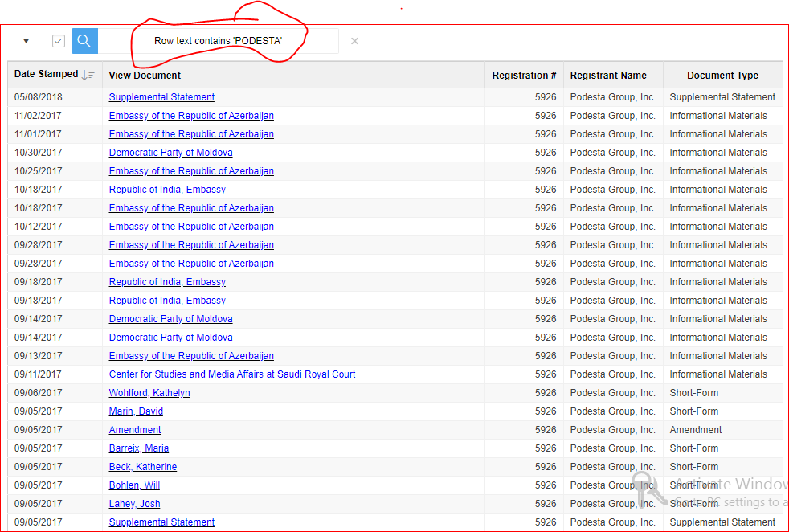Open Democratic Party of Moldova link dated 10/30/2017

(x=170, y=153)
